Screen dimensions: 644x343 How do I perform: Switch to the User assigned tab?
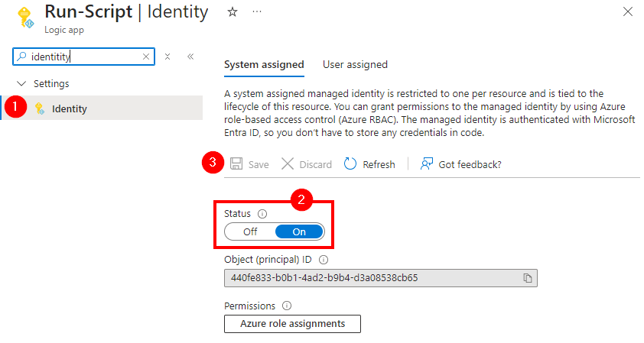click(355, 65)
